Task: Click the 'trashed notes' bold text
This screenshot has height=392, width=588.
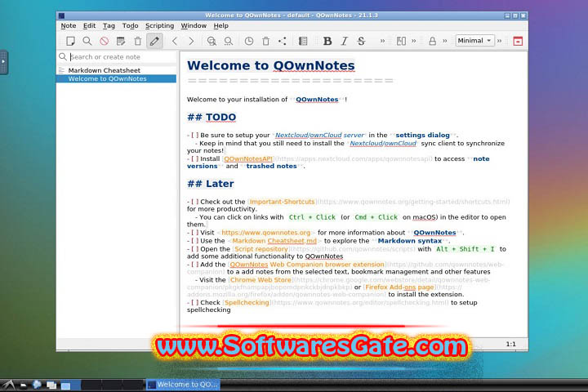Action: (x=271, y=166)
